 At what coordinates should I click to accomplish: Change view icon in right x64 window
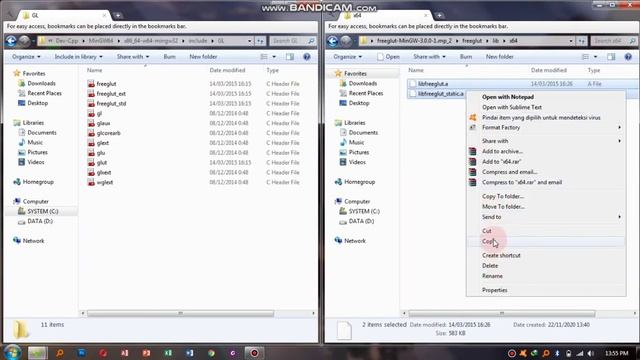[x=585, y=57]
